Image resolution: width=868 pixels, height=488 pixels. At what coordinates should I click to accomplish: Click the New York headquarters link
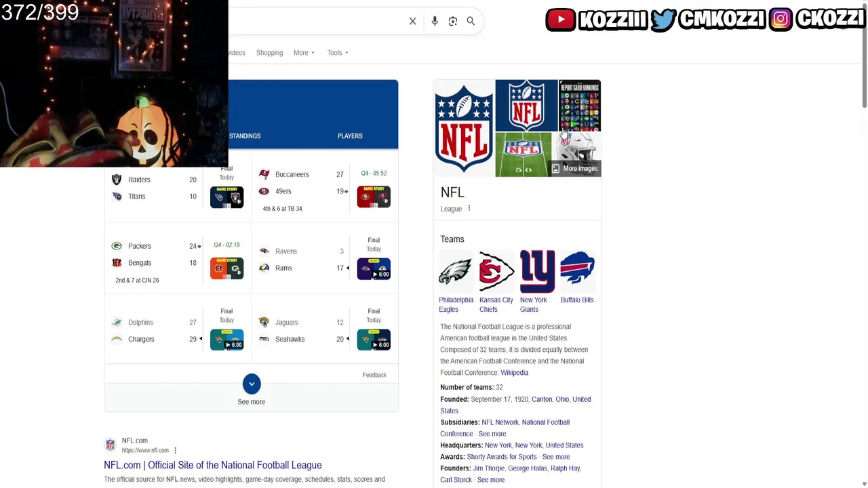(499, 445)
